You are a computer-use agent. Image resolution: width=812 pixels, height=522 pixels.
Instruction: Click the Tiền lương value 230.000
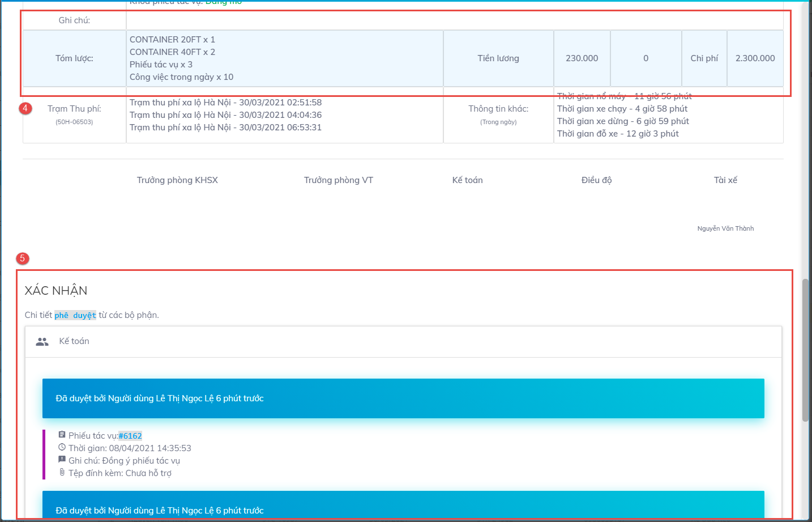click(582, 58)
